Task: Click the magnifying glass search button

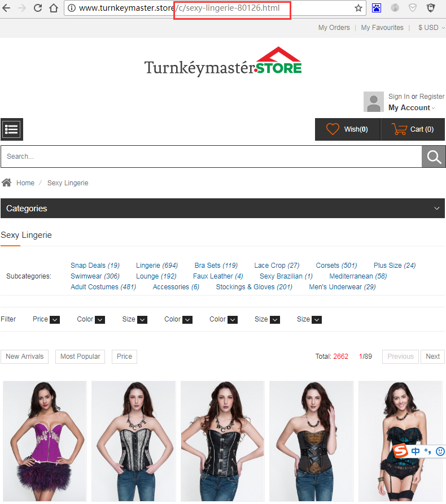Action: click(x=433, y=157)
